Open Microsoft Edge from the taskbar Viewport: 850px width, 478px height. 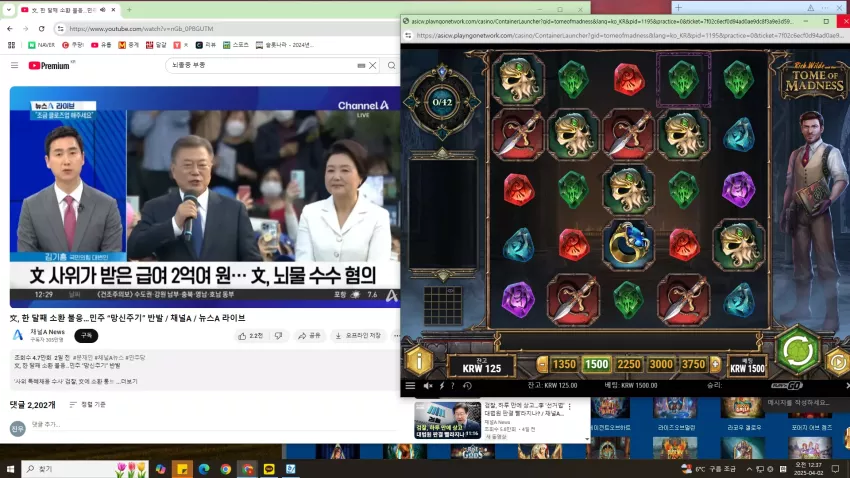pyautogui.click(x=204, y=469)
